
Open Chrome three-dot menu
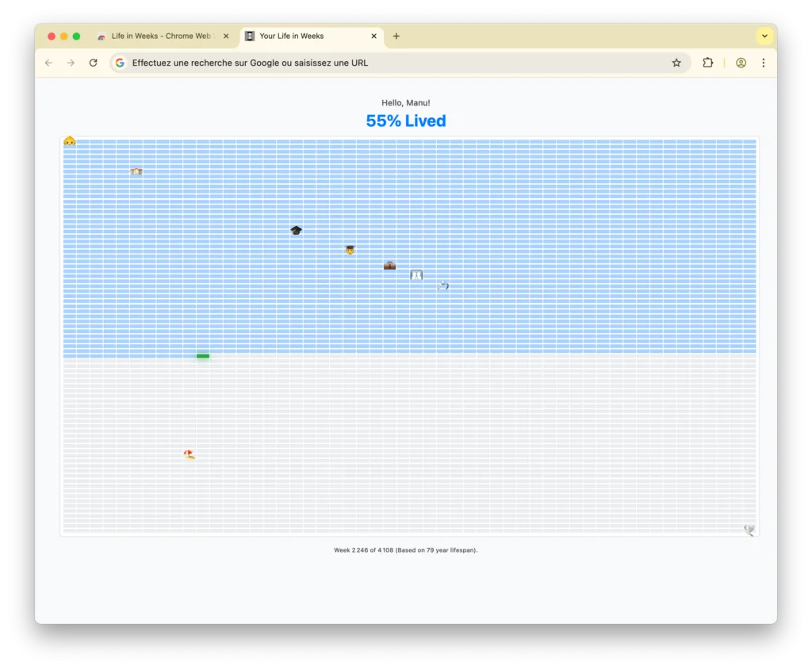(x=764, y=63)
